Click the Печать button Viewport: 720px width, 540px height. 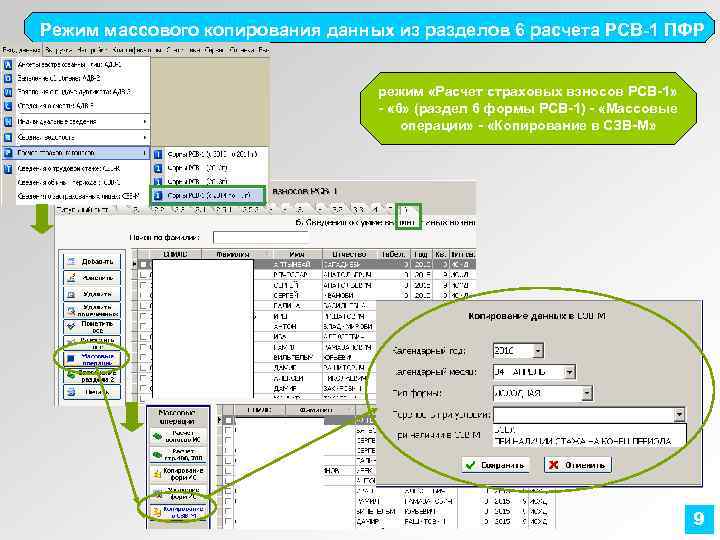click(x=92, y=392)
